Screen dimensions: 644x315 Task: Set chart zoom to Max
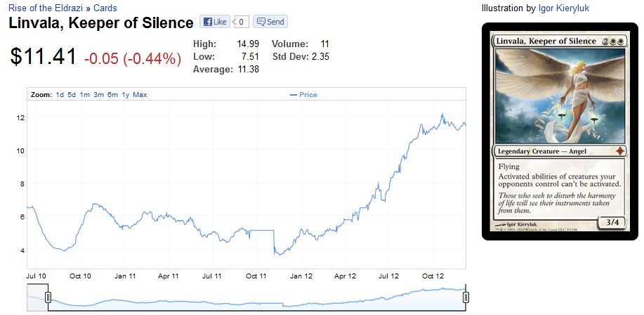coord(140,95)
